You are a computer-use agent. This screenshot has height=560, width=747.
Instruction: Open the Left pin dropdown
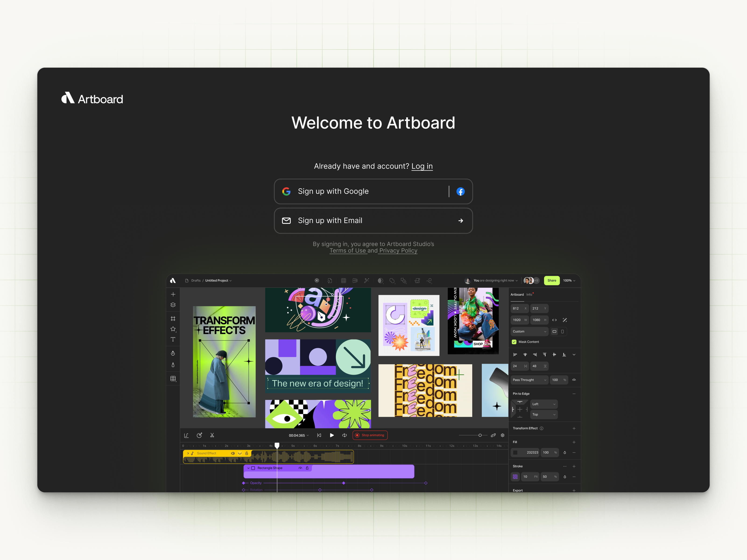pos(544,404)
